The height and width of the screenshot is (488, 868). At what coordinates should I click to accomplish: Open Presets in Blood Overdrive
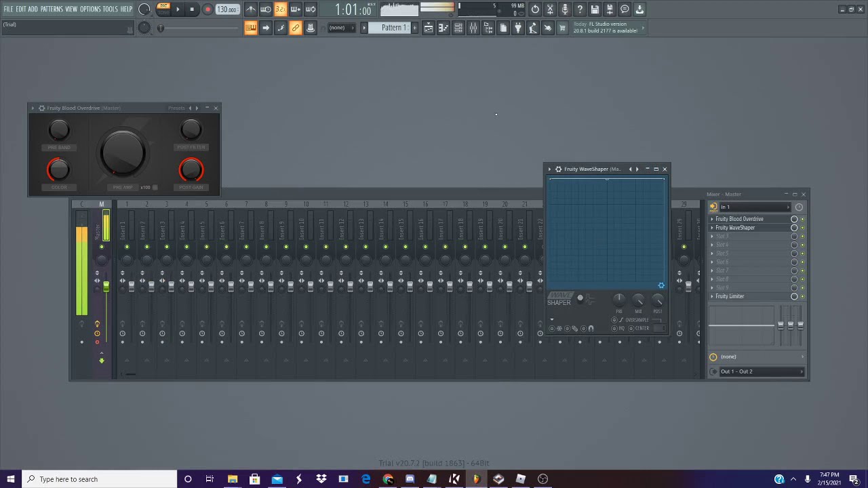pyautogui.click(x=176, y=108)
